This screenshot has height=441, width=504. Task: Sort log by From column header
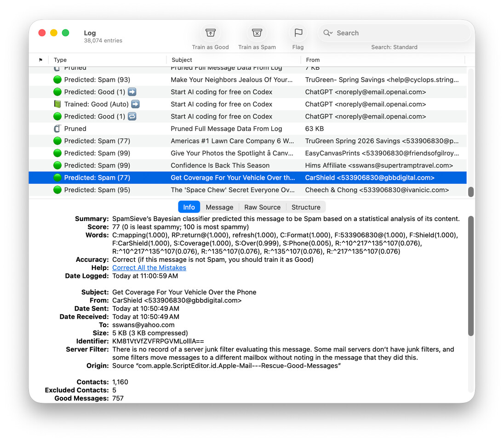tap(313, 60)
